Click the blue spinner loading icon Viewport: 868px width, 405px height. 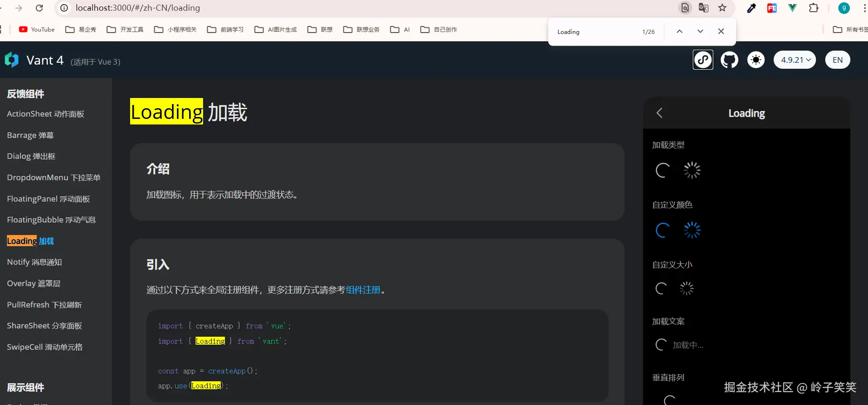[x=692, y=230]
